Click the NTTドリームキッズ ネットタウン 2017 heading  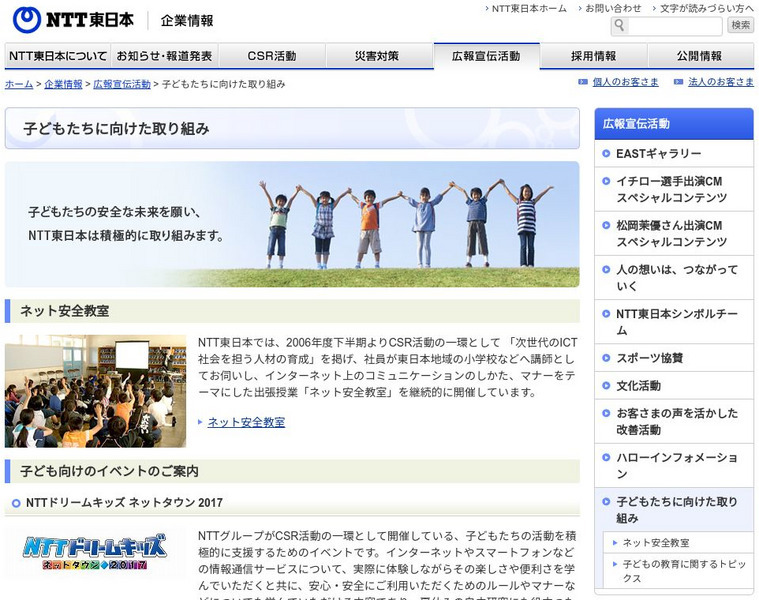coord(124,503)
